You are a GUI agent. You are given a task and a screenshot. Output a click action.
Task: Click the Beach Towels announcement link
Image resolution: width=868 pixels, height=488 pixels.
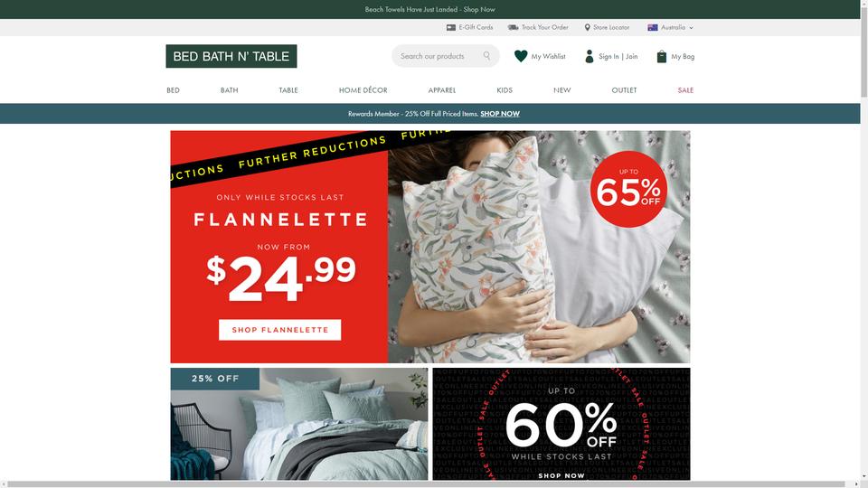430,9
